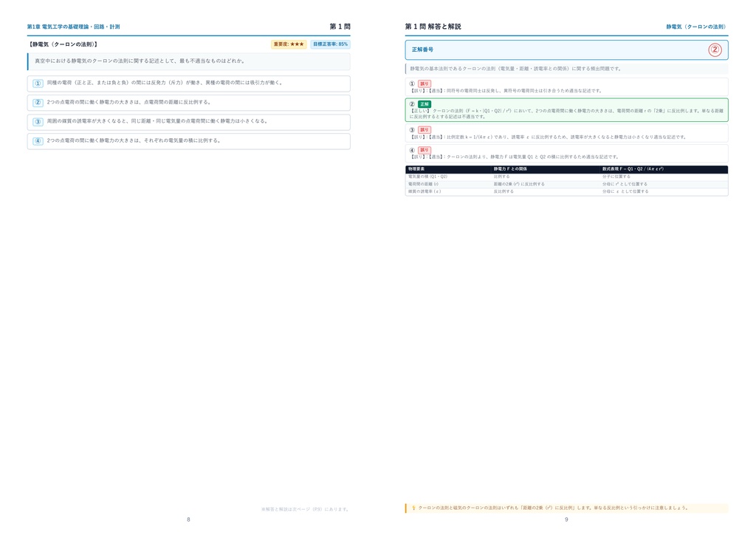Click the 静電力 F との関係 column header
The height and width of the screenshot is (535, 756).
pos(510,169)
